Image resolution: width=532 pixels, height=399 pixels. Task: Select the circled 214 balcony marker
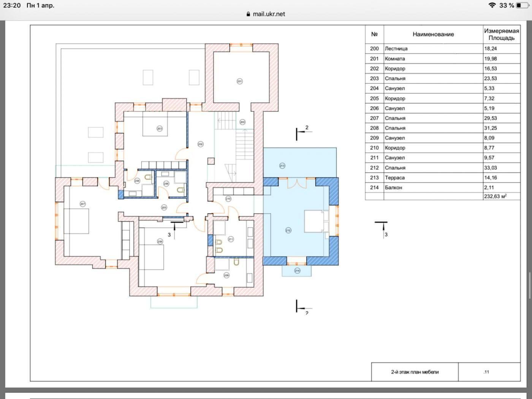297,271
